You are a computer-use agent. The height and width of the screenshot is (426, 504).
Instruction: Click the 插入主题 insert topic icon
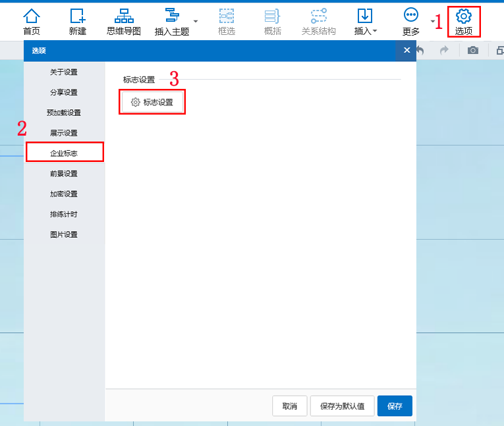(172, 16)
